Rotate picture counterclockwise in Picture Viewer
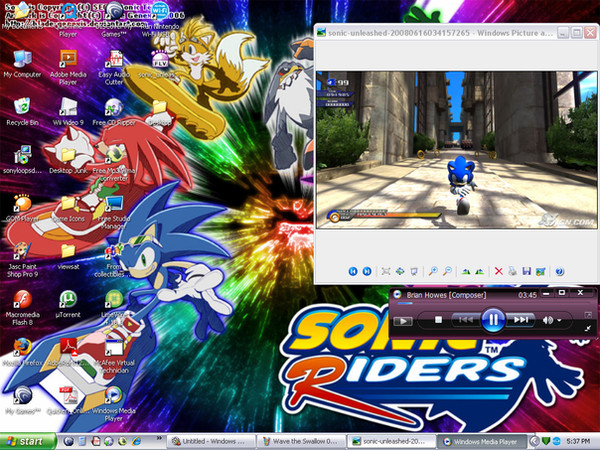Viewport: 600px width, 450px height. coord(479,271)
